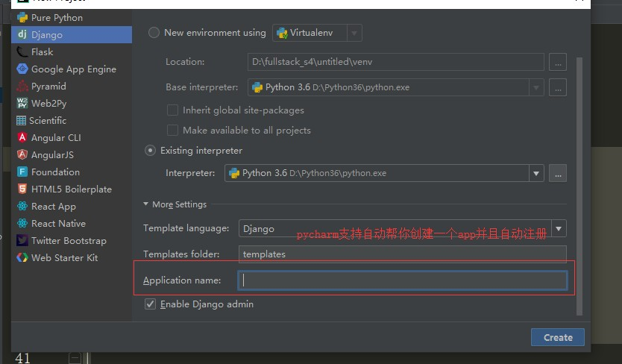Select the React Native atom icon
Viewport: 622px width, 364px height.
(22, 223)
